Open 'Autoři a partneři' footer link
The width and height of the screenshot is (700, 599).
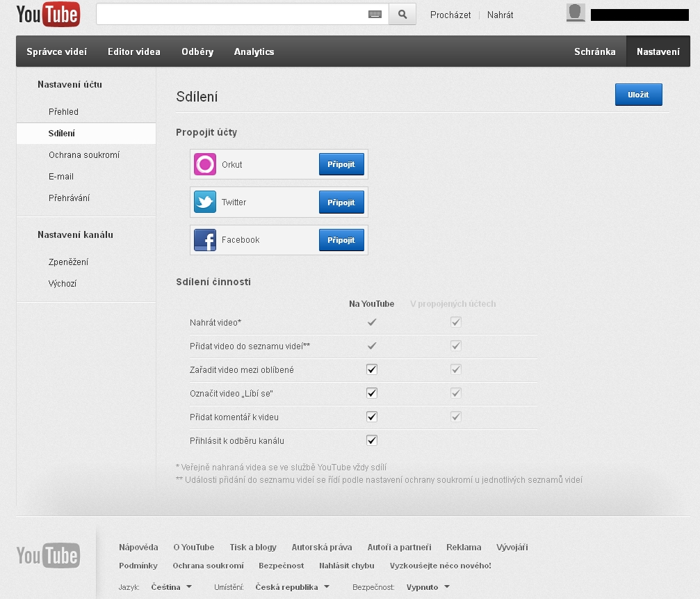[x=400, y=548]
